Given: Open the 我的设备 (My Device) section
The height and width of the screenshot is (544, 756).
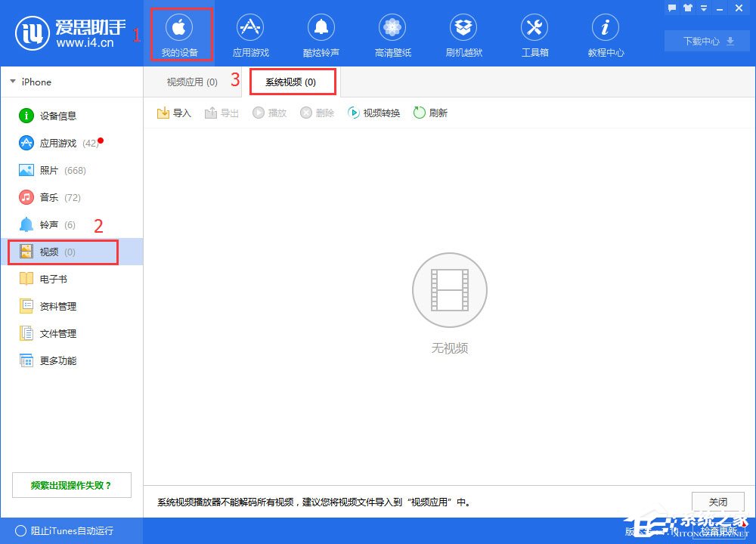Looking at the screenshot, I should (x=179, y=35).
